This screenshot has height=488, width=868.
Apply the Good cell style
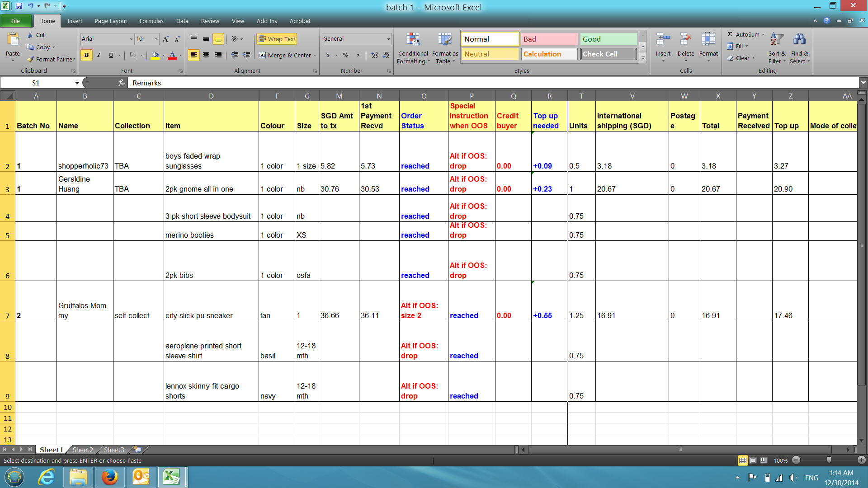608,39
